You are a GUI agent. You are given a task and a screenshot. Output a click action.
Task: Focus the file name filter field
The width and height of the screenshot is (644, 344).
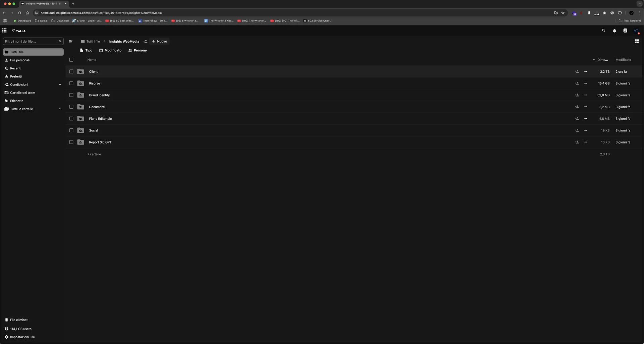coord(30,41)
